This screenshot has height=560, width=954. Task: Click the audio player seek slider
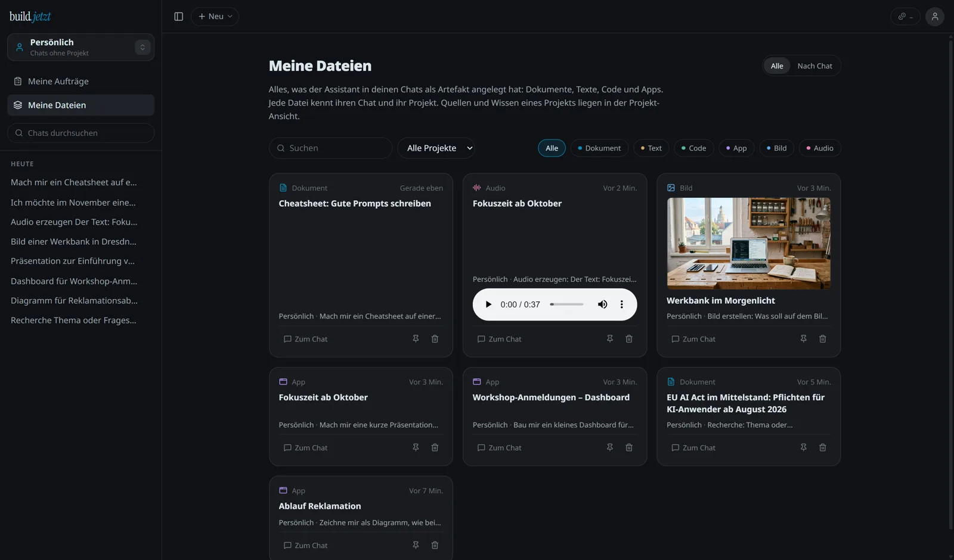(x=566, y=304)
